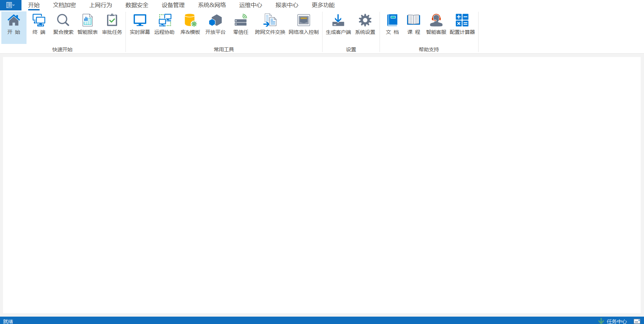This screenshot has height=324, width=644.
Task: Click the 聚合搜索 magnifier icon
Action: coord(63,21)
